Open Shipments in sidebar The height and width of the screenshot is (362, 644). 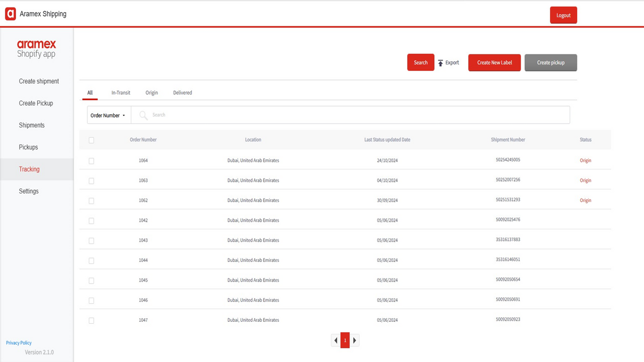32,125
